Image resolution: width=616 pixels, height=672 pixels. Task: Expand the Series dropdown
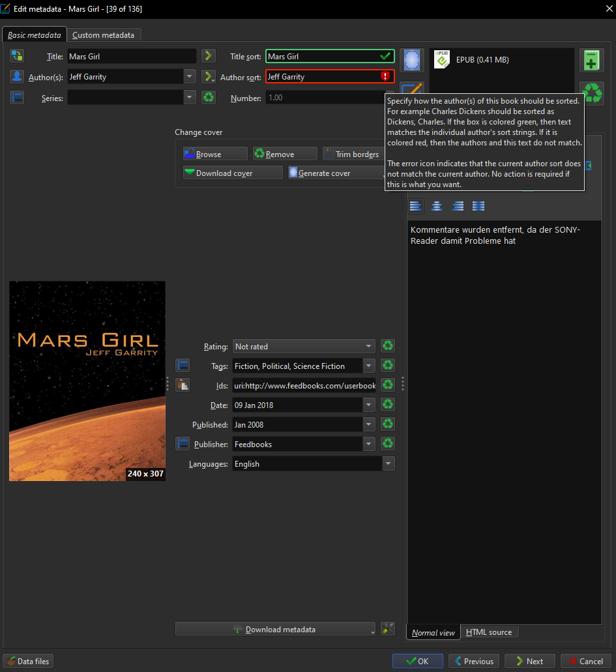coord(189,97)
